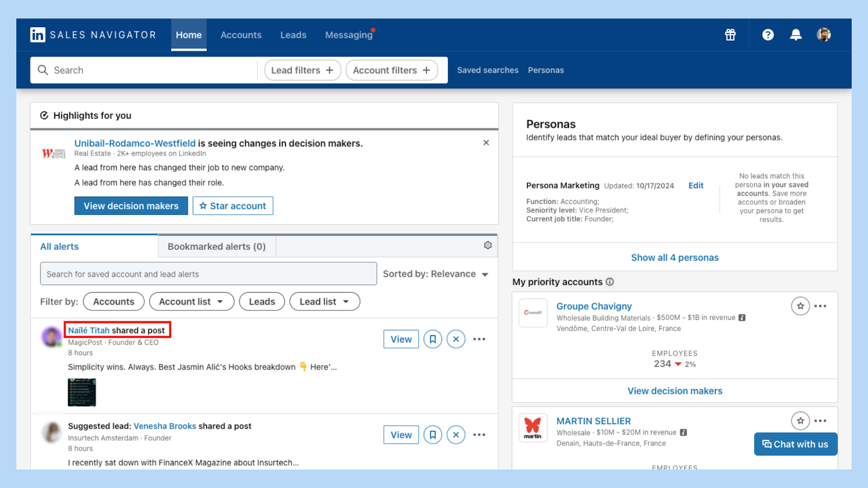Star the MARTIN SELLIER account
This screenshot has height=488, width=868.
[800, 421]
